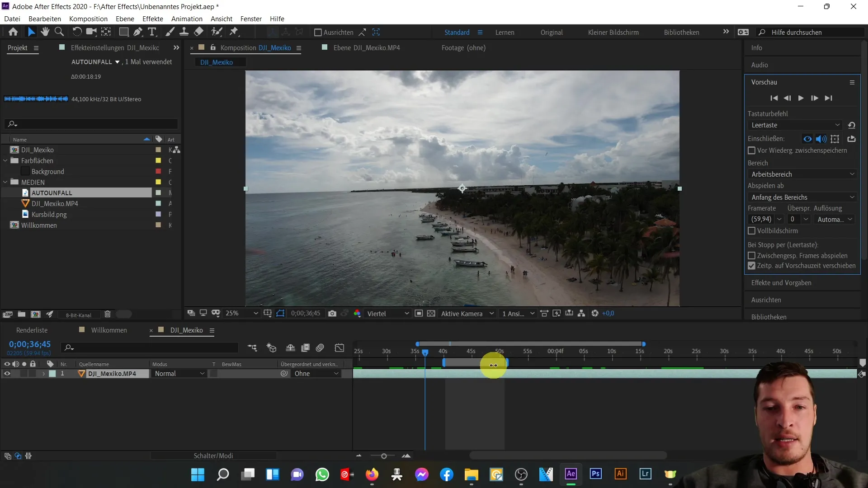Click the Camera icon in composition viewer
The width and height of the screenshot is (868, 488).
(332, 314)
